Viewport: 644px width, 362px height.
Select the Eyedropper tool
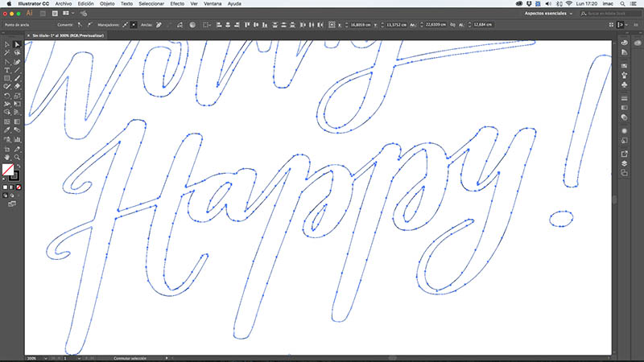(7, 130)
